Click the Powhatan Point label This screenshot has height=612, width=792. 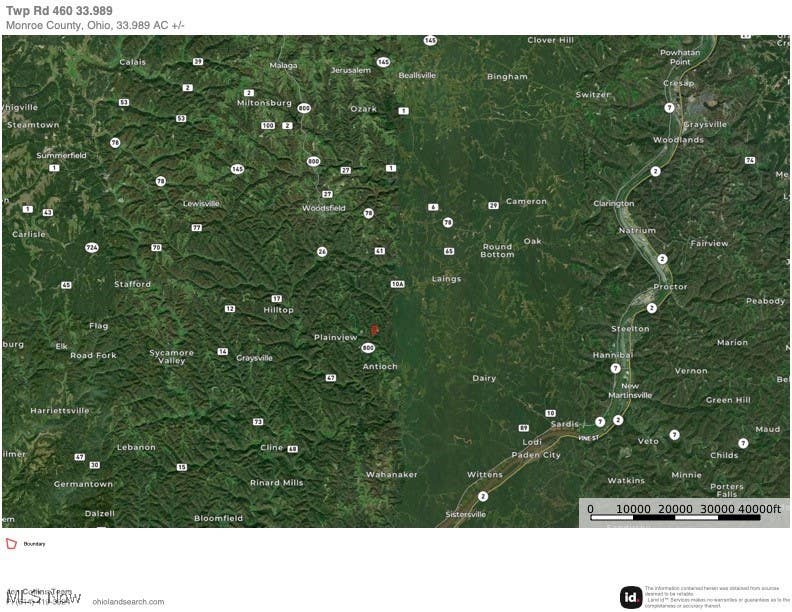click(680, 57)
